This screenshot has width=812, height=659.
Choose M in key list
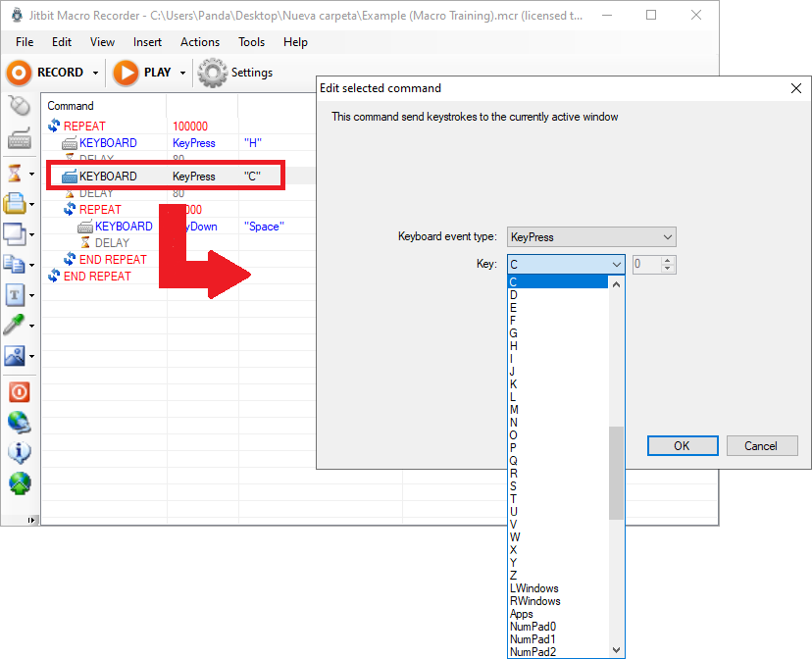[558, 410]
